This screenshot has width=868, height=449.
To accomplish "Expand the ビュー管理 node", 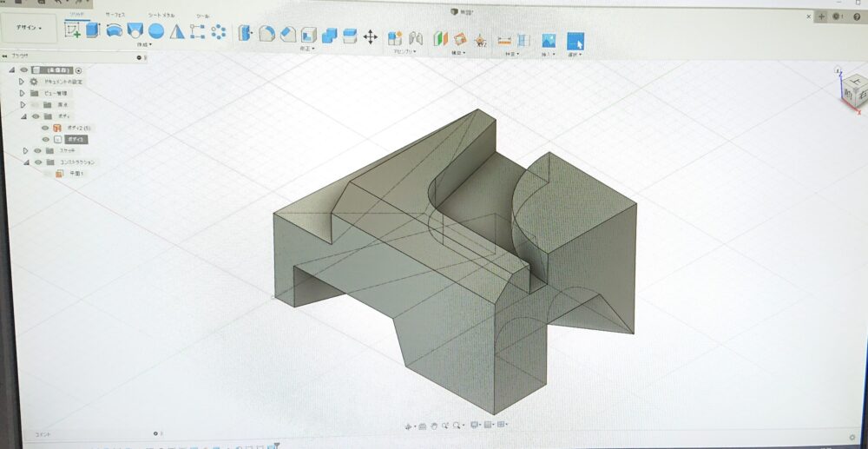I will click(x=23, y=93).
